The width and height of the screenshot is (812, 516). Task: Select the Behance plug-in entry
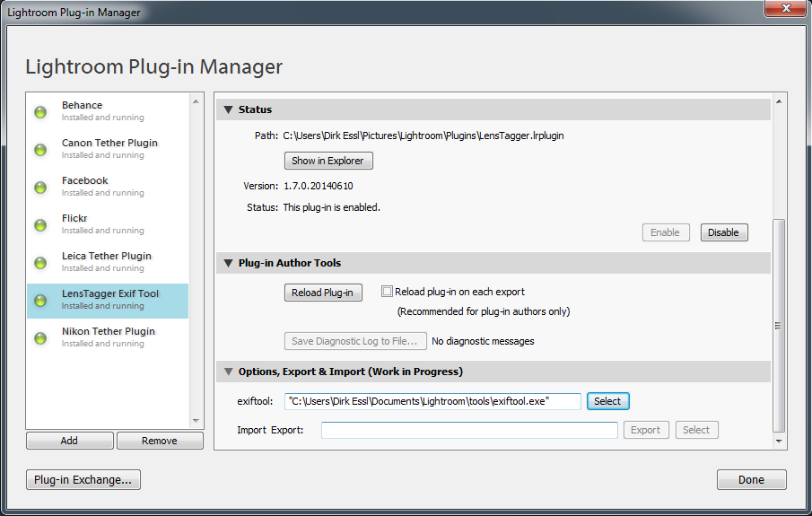tap(108, 111)
